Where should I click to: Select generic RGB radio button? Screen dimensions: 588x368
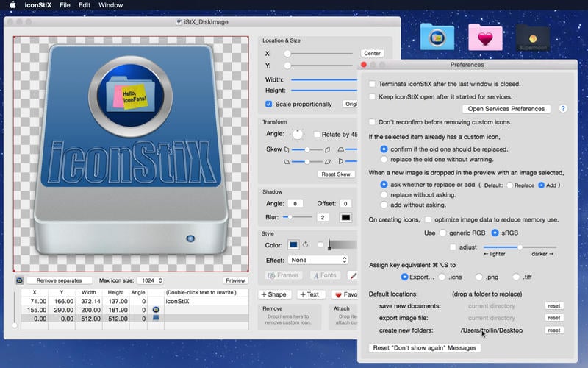pyautogui.click(x=442, y=233)
